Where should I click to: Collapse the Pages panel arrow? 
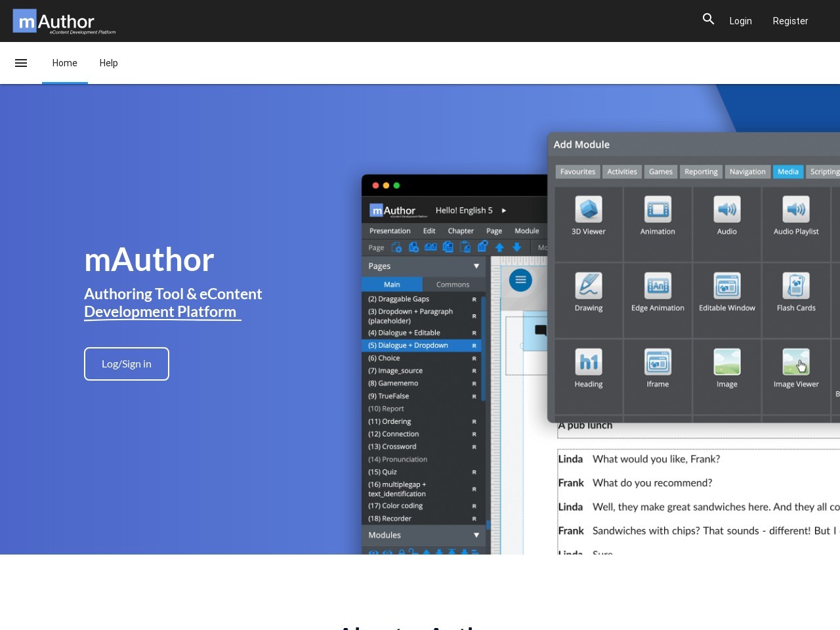coord(476,266)
